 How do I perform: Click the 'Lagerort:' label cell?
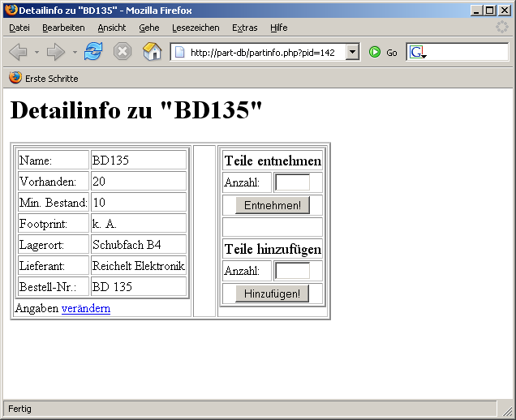54,245
